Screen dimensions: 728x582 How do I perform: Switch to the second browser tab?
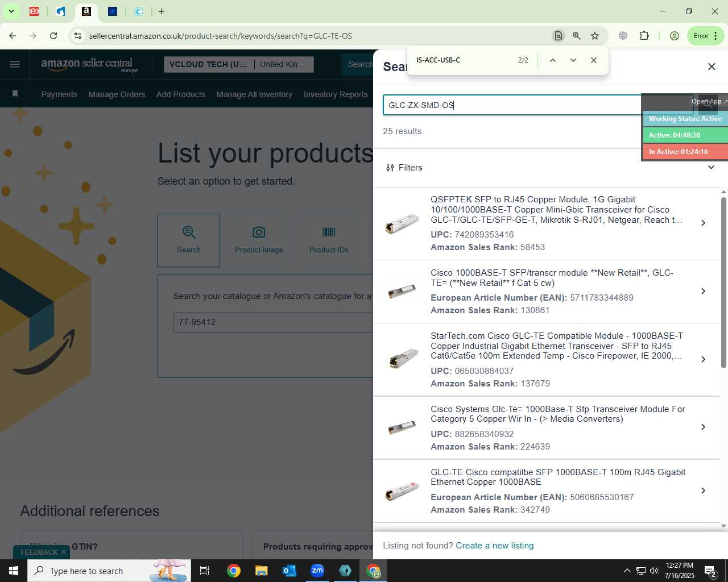pos(61,11)
